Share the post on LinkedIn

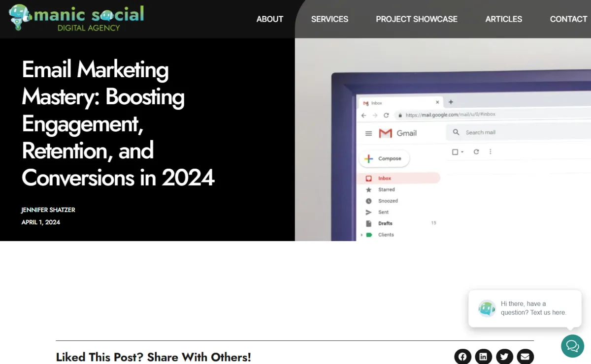tap(484, 357)
